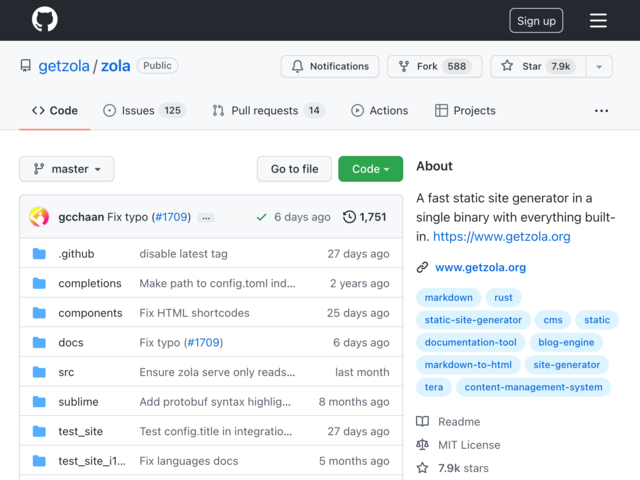Open the 'Fix HTML shortcodes' commit
This screenshot has height=480, width=640.
click(194, 313)
